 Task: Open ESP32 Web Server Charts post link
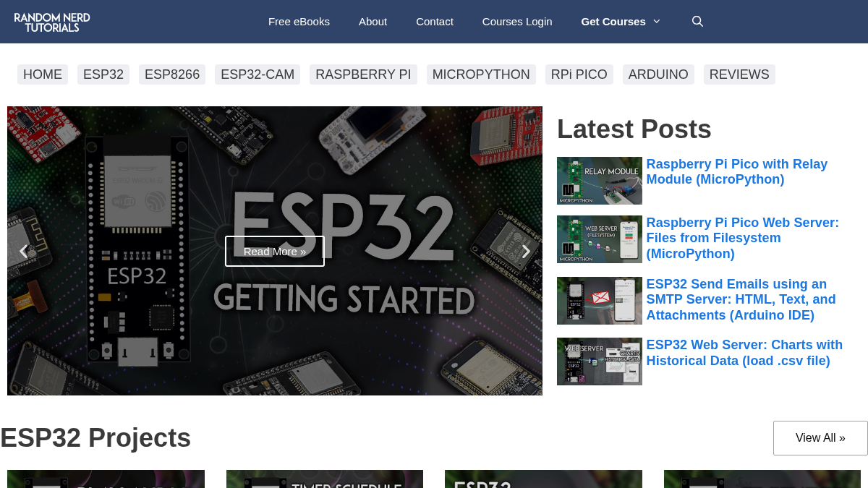tap(744, 353)
